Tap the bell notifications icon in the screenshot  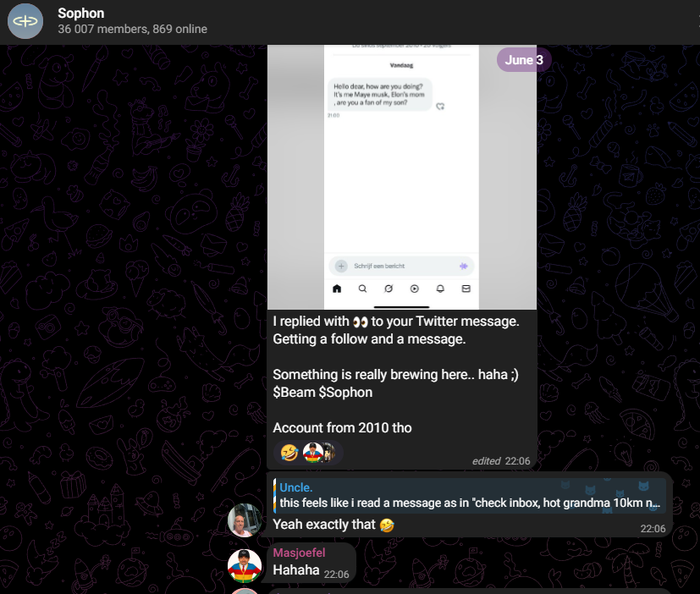440,289
